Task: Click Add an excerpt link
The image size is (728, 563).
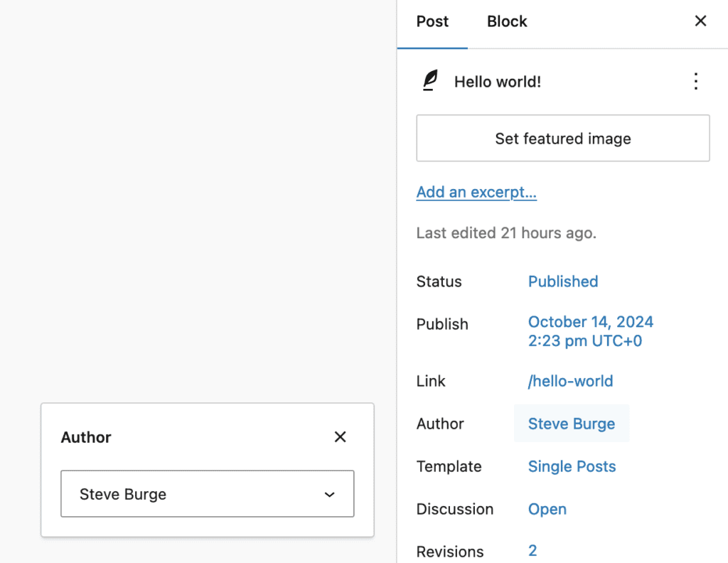Action: point(476,191)
